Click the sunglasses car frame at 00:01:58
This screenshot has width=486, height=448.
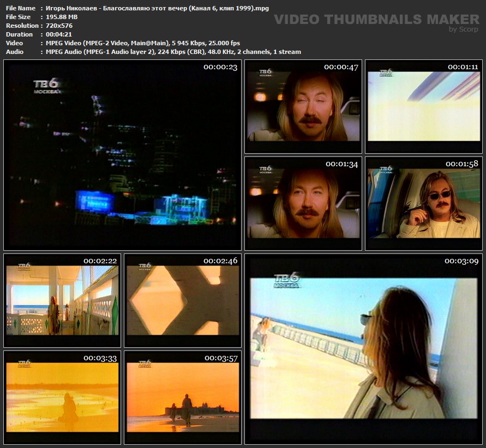423,203
